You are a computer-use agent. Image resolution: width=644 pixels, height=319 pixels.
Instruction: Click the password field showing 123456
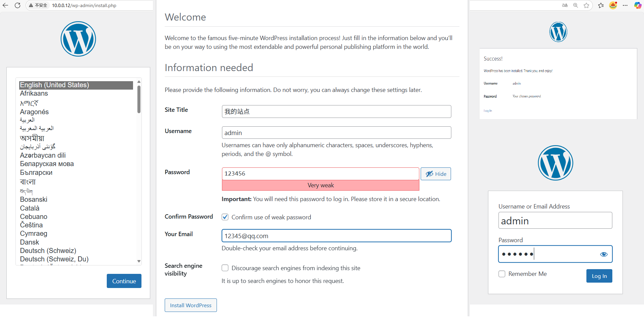321,174
